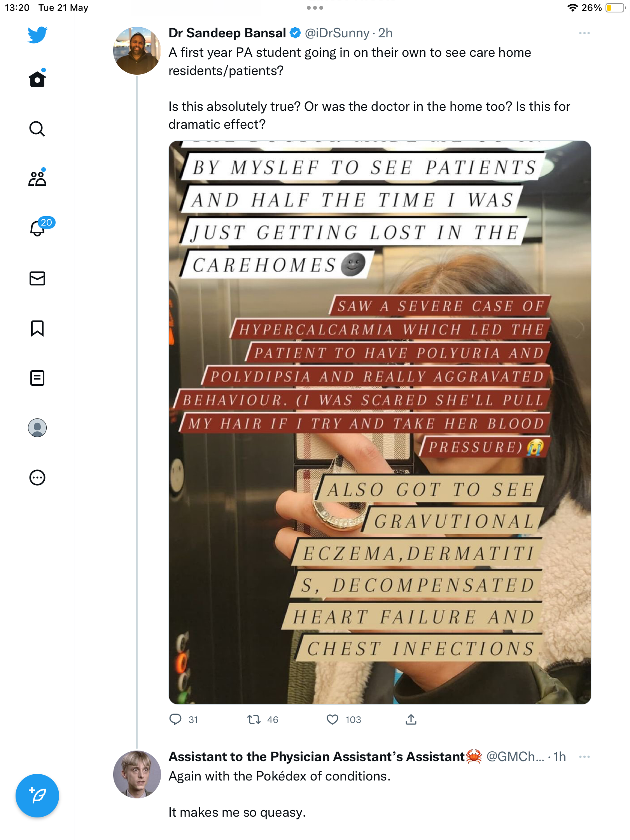Viewport: 630px width, 840px height.
Task: Open Communities icon in sidebar
Action: click(x=37, y=178)
